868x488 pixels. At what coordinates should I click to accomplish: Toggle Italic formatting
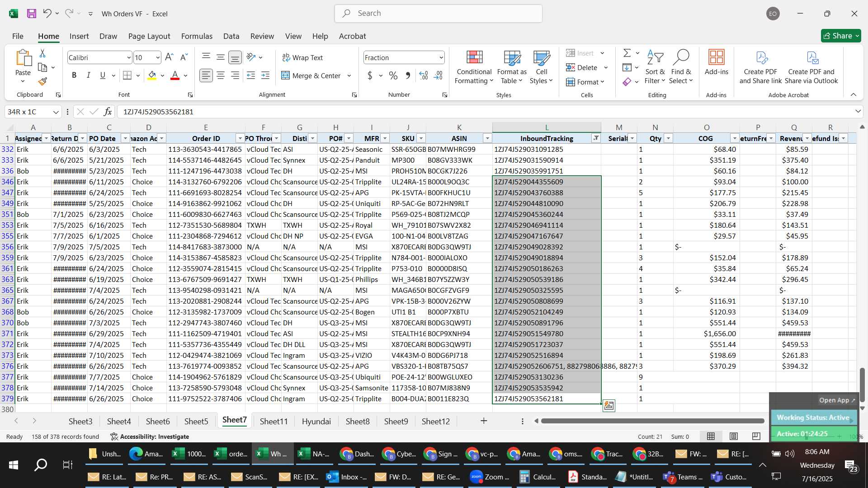tap(89, 75)
